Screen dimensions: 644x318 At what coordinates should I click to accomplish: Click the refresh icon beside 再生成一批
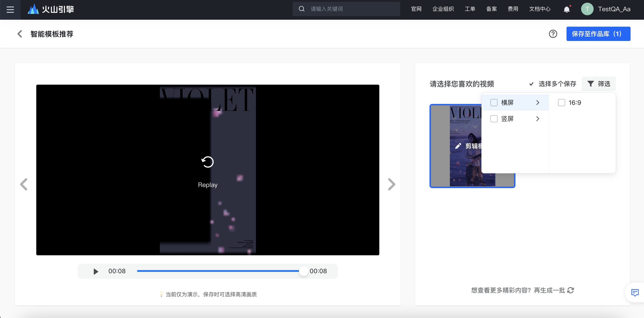pos(571,290)
